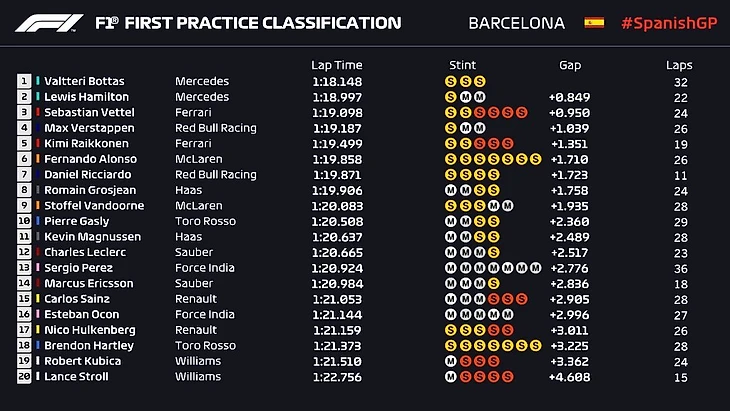
Task: Click Max Verstappen's lap time 1:19.187
Action: coord(336,128)
